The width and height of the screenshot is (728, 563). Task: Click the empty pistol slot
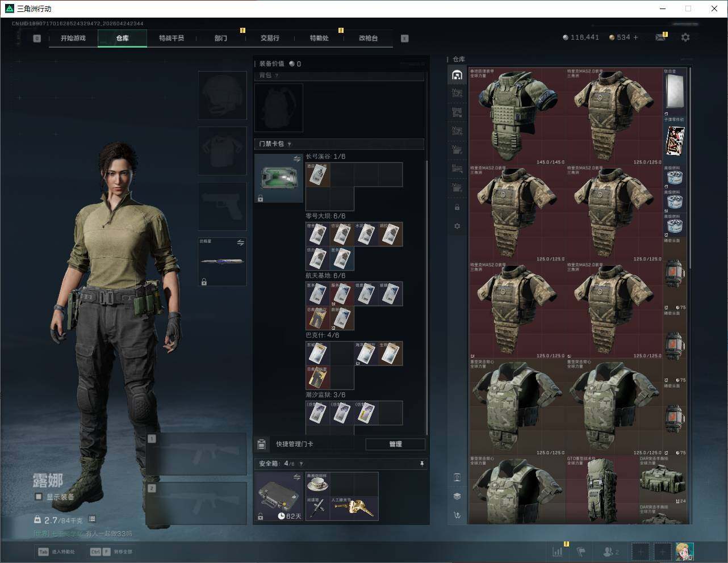click(223, 206)
